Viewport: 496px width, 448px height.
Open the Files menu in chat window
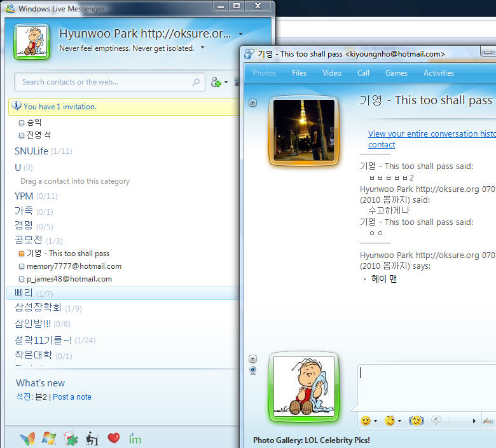tap(299, 73)
